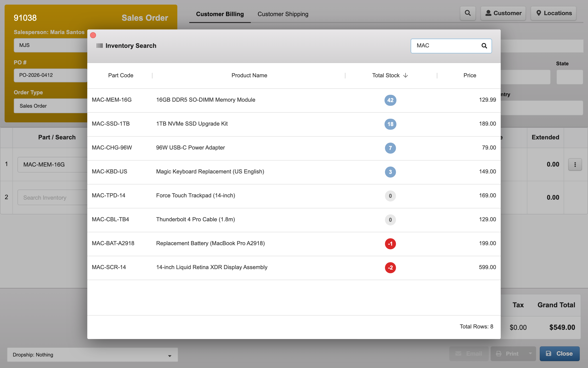The width and height of the screenshot is (588, 368).
Task: Click the red -1 stock badge
Action: pyautogui.click(x=390, y=244)
